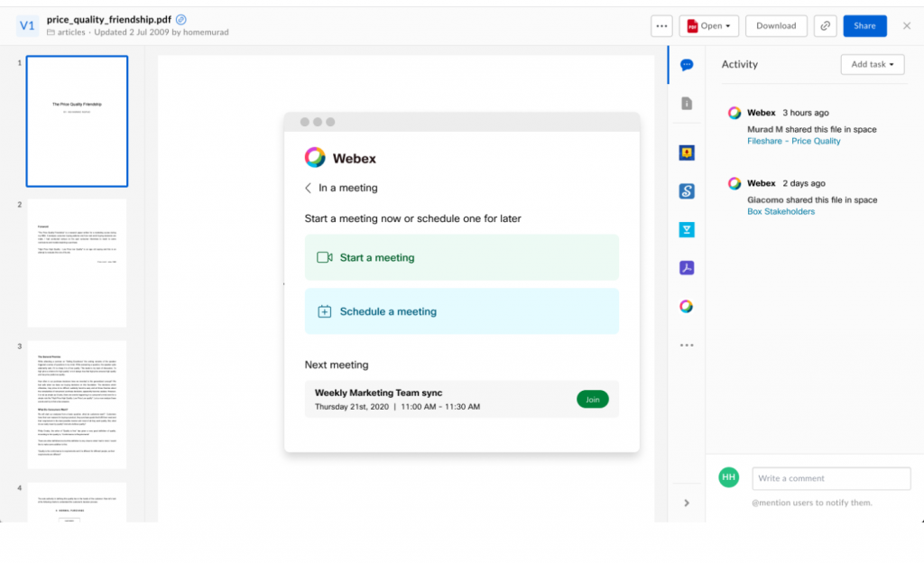Click the HH avatar near the comment box
Image resolution: width=924 pixels, height=564 pixels.
tap(727, 477)
